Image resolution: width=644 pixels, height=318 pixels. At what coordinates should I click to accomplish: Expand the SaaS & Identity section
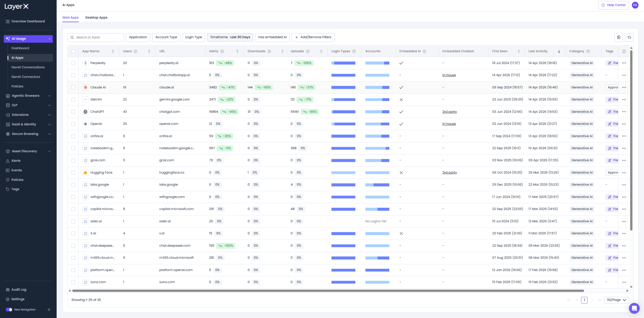pos(49,124)
